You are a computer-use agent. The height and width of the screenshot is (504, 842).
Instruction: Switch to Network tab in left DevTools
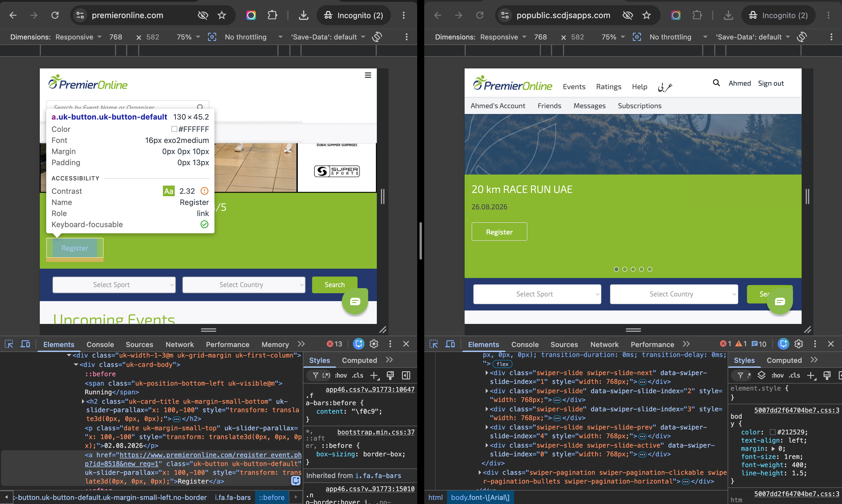[180, 344]
